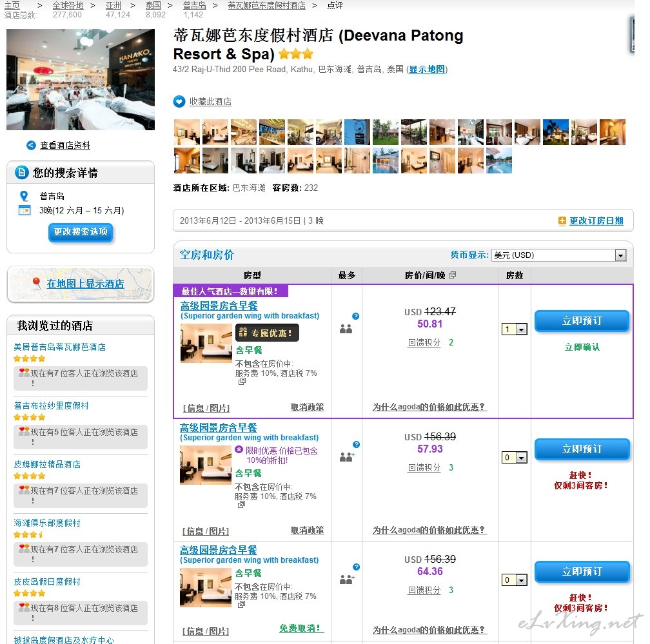Click the room title link in the 57.93 row

click(219, 427)
